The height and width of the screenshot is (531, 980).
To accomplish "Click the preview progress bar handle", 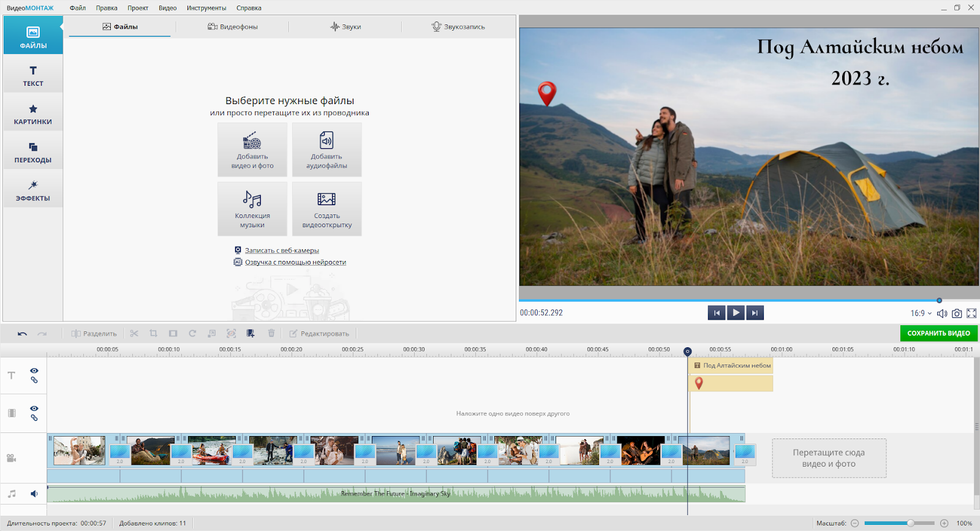I will 939,300.
